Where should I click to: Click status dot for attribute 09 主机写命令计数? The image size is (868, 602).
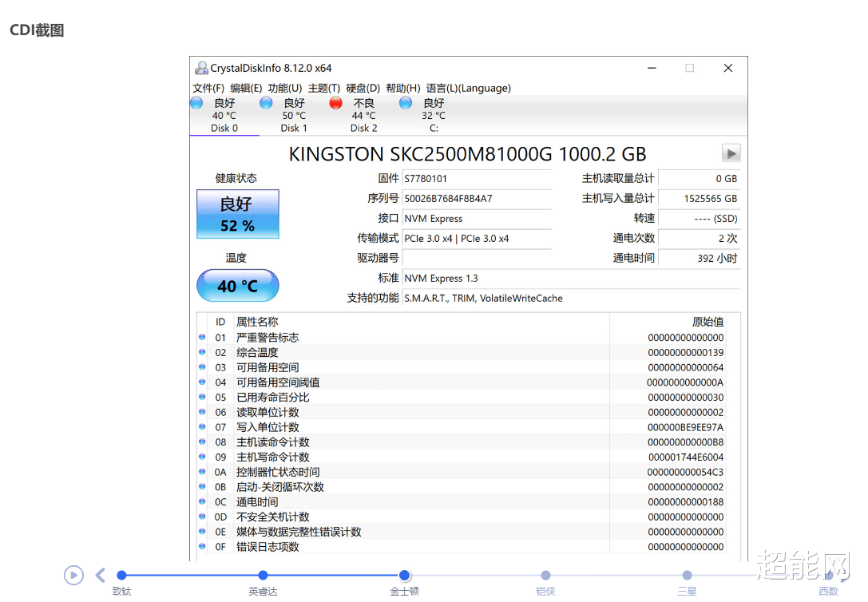coord(202,457)
